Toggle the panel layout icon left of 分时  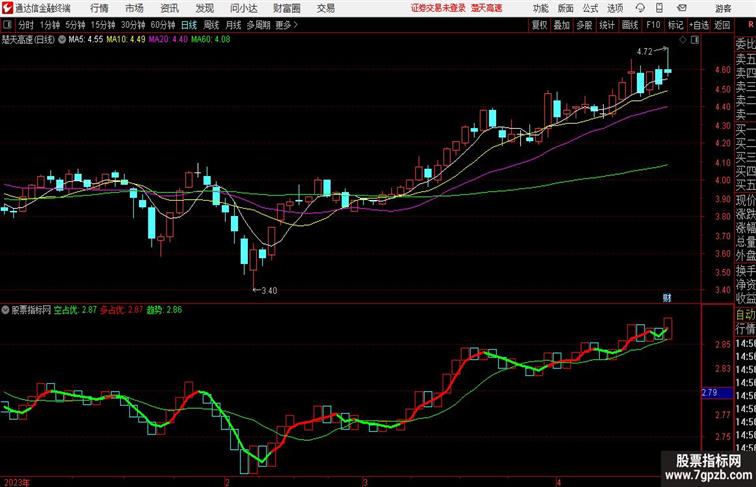coord(7,25)
